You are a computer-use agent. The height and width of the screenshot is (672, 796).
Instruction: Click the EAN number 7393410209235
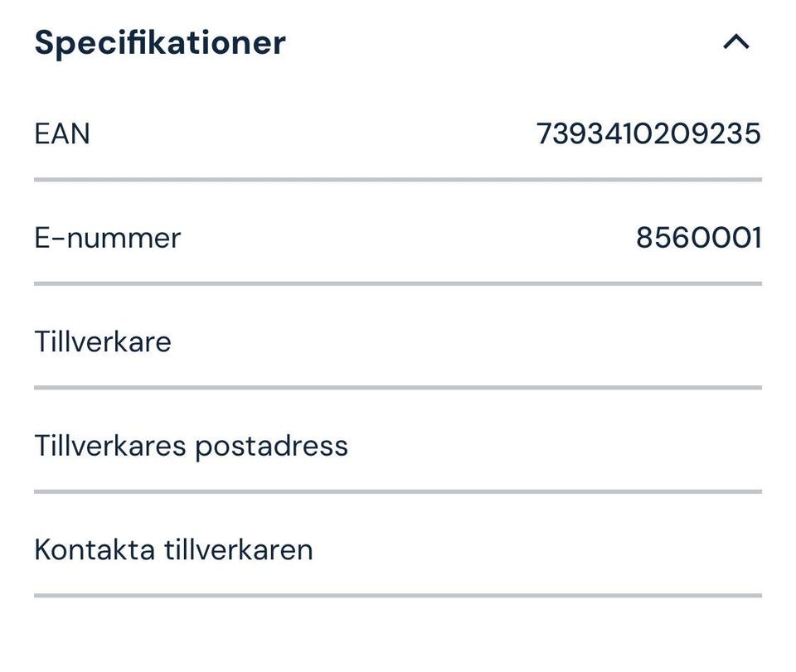648,133
